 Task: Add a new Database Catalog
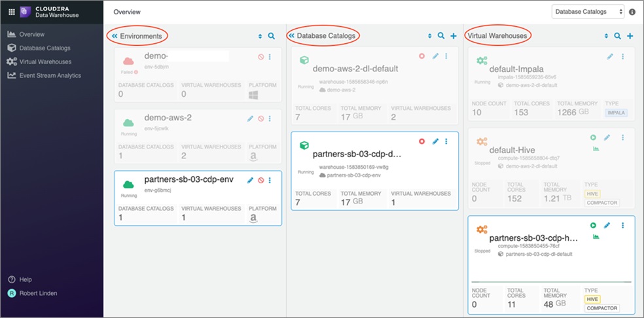coord(454,36)
